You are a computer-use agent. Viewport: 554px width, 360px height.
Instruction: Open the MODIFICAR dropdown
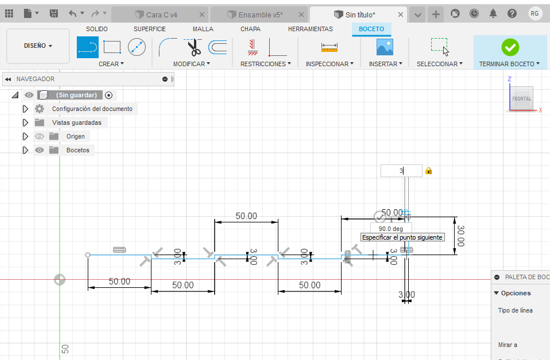[x=191, y=64]
